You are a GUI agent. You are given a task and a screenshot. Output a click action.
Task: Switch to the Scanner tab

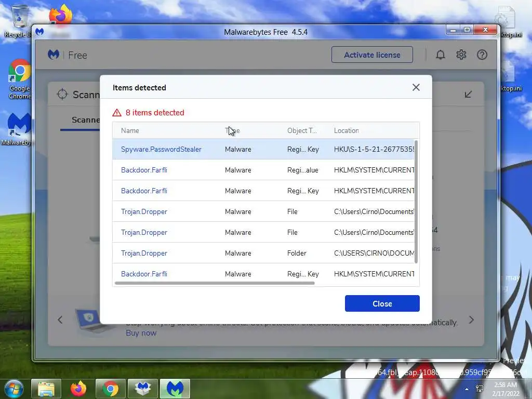pos(86,120)
